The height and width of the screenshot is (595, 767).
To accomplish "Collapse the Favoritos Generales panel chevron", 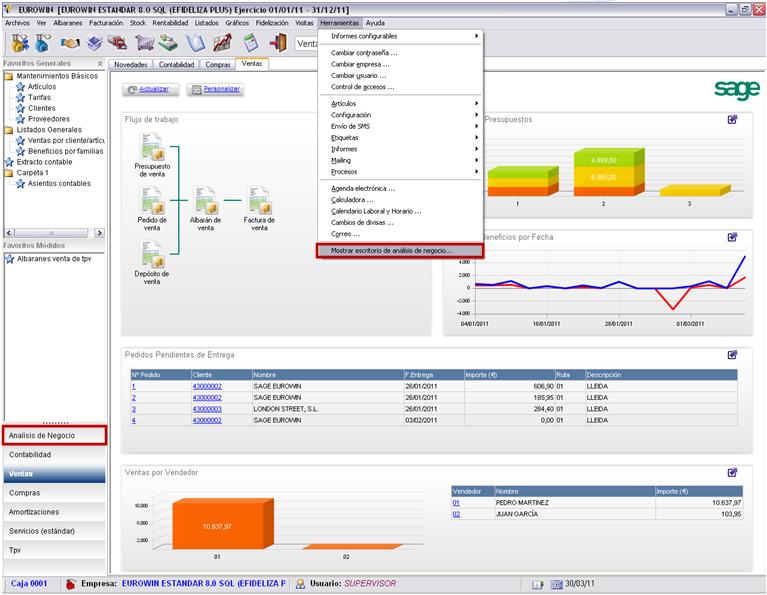I will click(x=100, y=64).
